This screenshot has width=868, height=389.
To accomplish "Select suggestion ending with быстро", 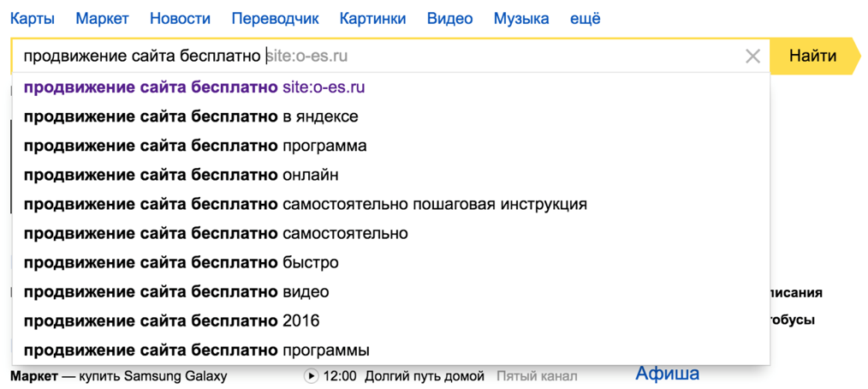I will pyautogui.click(x=391, y=263).
